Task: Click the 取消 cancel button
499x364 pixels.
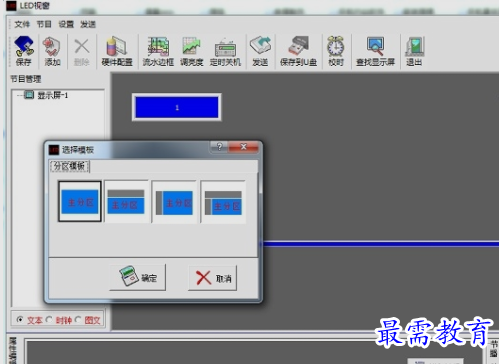Action: pos(213,277)
